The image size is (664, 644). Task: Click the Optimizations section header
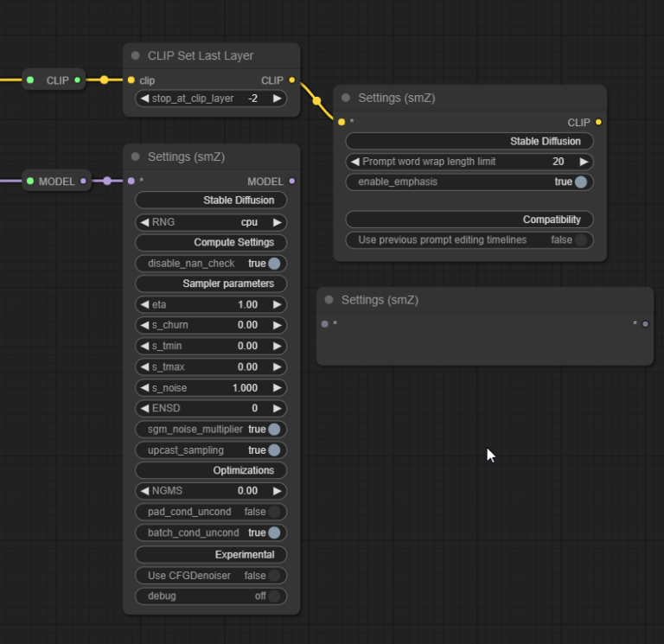[x=211, y=470]
